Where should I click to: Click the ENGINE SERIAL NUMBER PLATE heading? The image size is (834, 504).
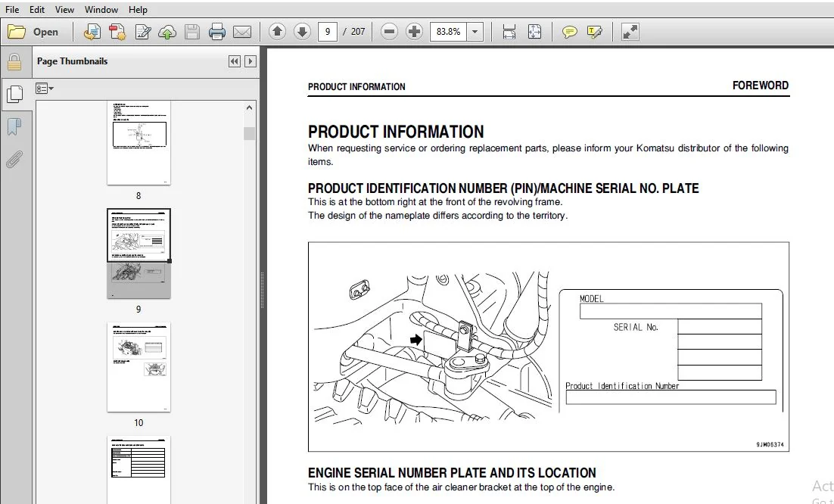tap(452, 473)
